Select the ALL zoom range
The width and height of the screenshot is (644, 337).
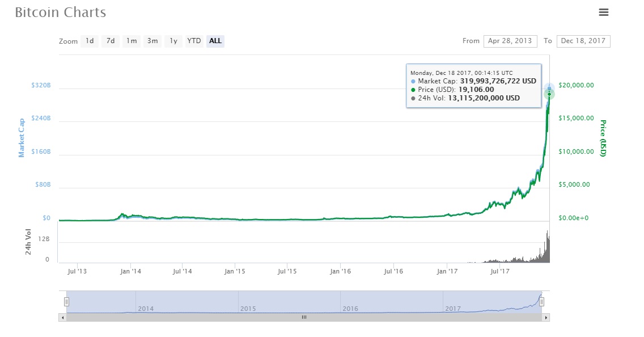click(215, 41)
